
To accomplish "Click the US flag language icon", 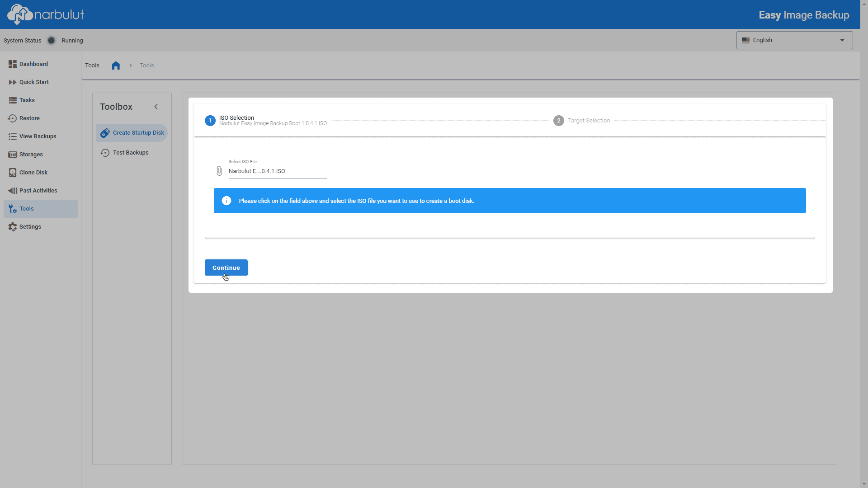I will pyautogui.click(x=745, y=40).
